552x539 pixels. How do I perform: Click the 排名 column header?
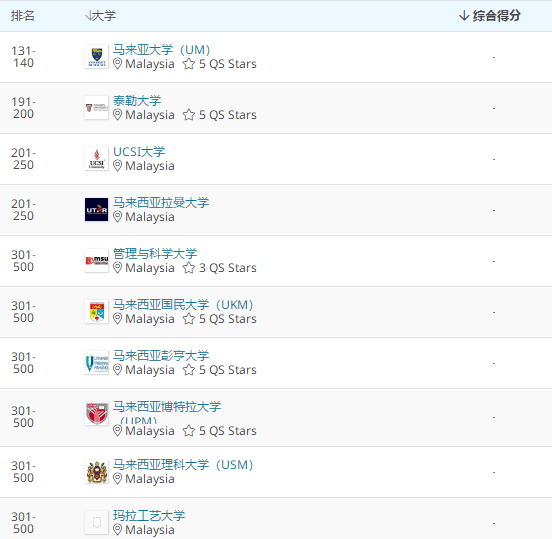[23, 16]
